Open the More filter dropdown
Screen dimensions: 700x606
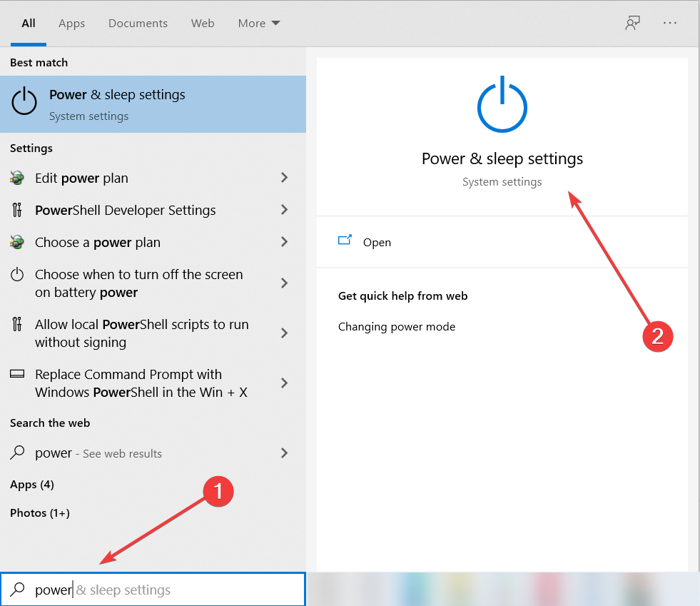[259, 24]
